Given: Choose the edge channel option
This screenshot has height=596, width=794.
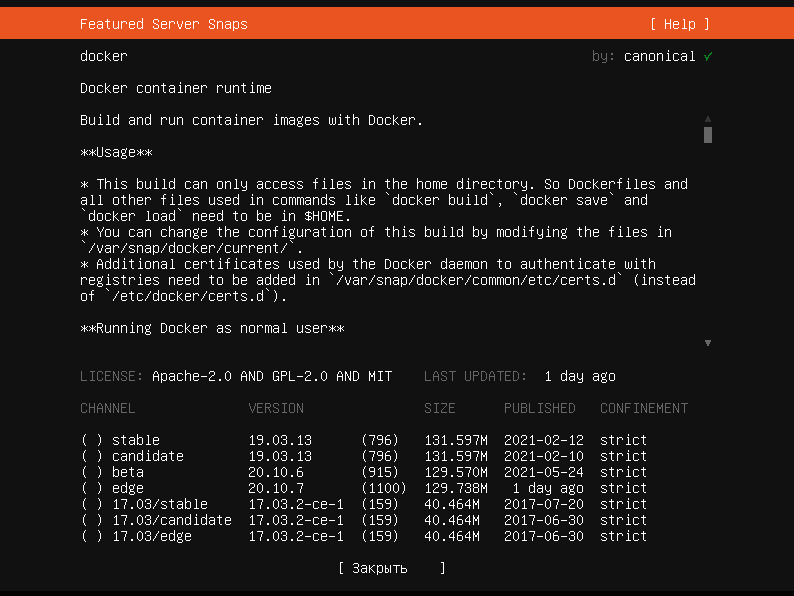Looking at the screenshot, I should click(x=92, y=488).
